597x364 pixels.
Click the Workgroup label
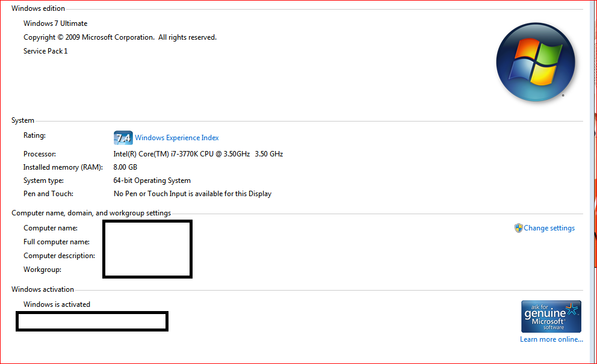(42, 270)
